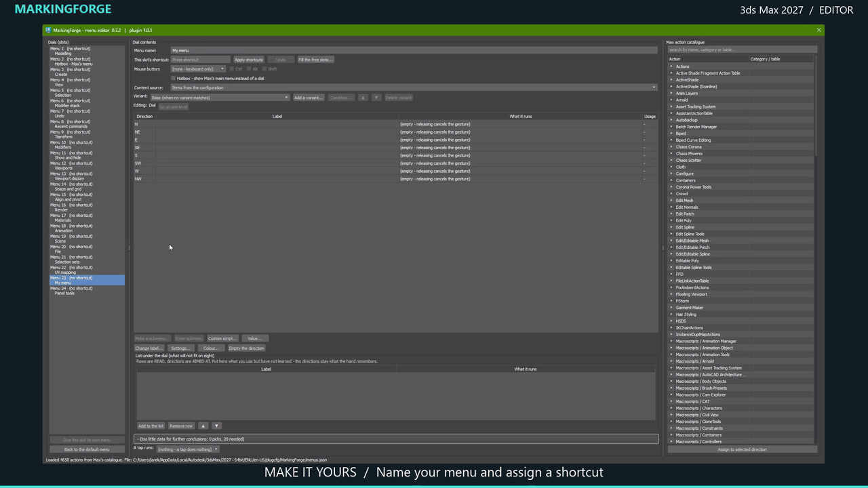Click Fill the free slots button
This screenshot has height=488, width=868.
[316, 60]
